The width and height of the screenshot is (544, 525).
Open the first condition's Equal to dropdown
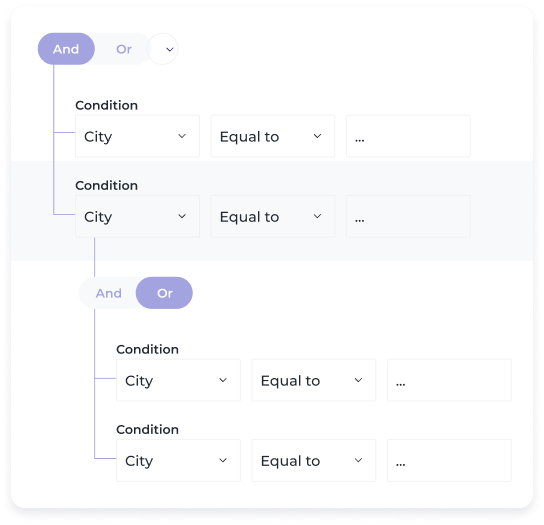click(x=273, y=136)
